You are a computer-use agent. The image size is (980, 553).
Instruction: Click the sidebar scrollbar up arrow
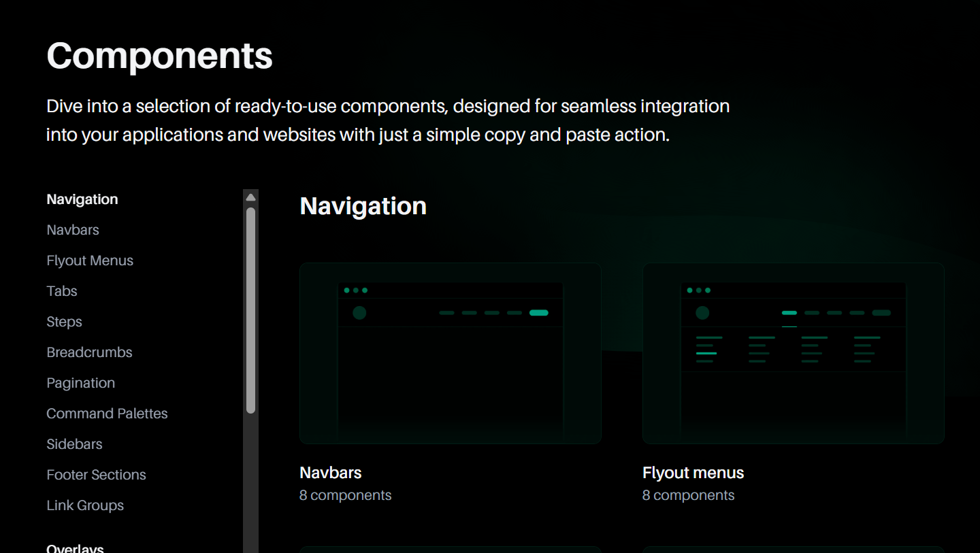[x=250, y=197]
